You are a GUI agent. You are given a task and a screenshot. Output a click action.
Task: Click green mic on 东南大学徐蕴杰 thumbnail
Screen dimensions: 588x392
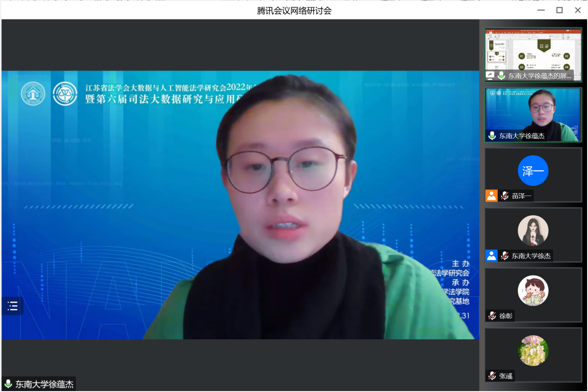(x=492, y=136)
